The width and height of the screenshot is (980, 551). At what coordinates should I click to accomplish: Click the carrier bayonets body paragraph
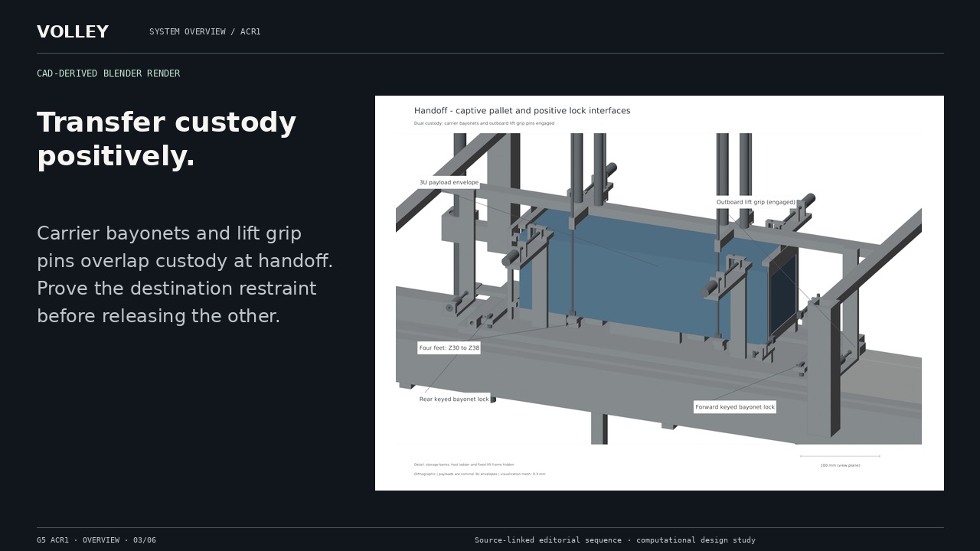pos(185,274)
